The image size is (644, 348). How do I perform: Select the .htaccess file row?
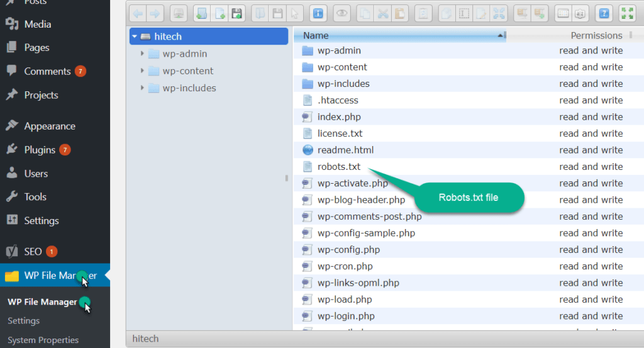click(x=469, y=100)
